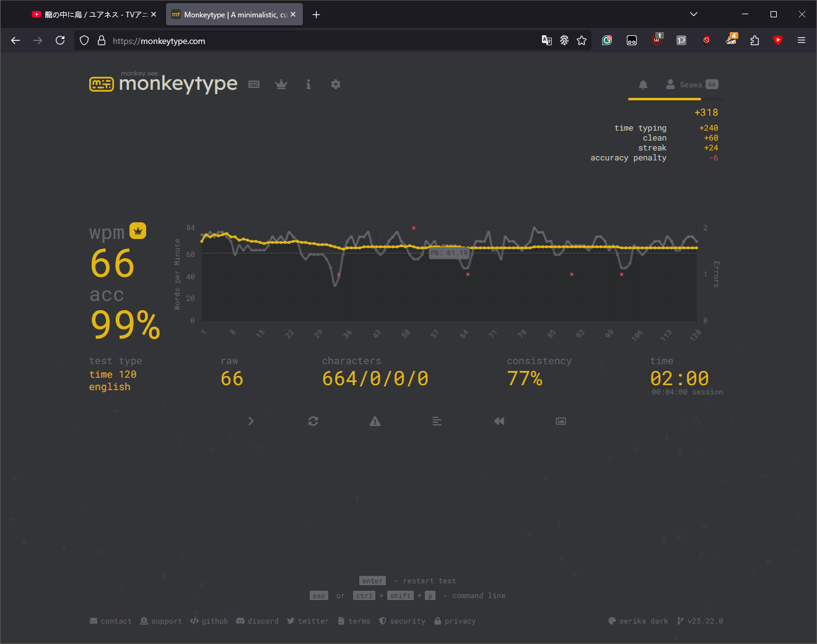Click the accuracy value 99%
817x644 pixels.
point(125,324)
